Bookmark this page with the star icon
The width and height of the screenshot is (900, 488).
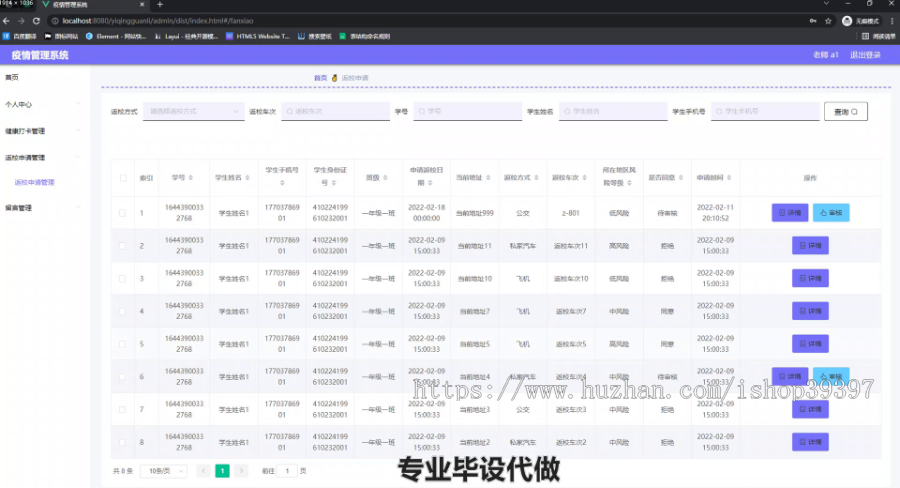(x=828, y=21)
